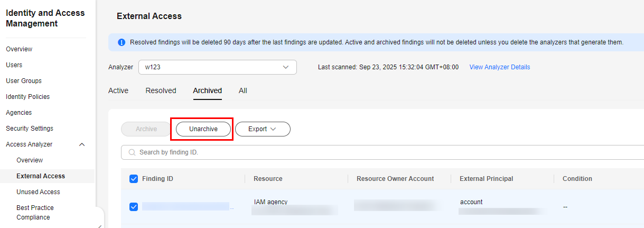Viewport: 644px width, 228px height.
Task: Click the blue info icon in banner
Action: click(x=122, y=42)
